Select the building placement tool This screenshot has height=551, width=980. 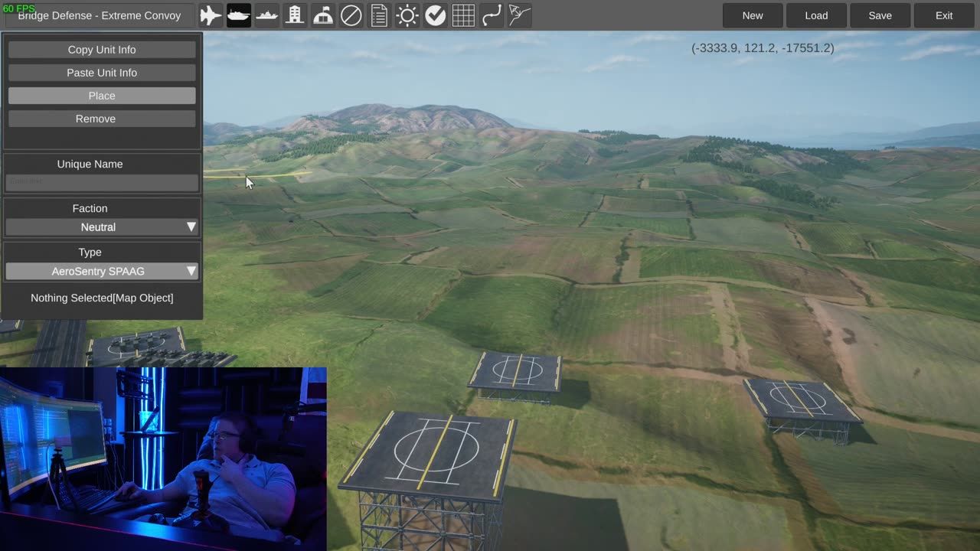[295, 15]
